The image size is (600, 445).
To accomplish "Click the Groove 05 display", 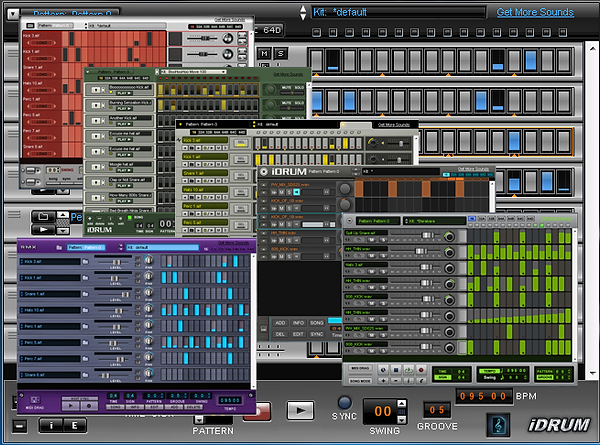I will point(437,410).
